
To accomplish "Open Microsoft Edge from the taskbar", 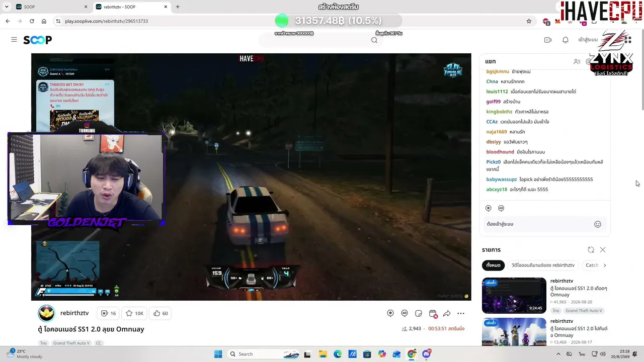I will pos(338,354).
